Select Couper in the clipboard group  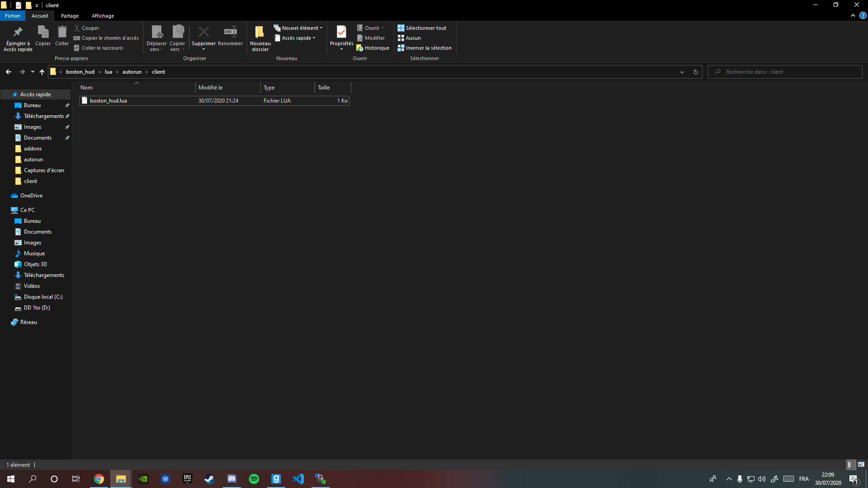coord(86,28)
